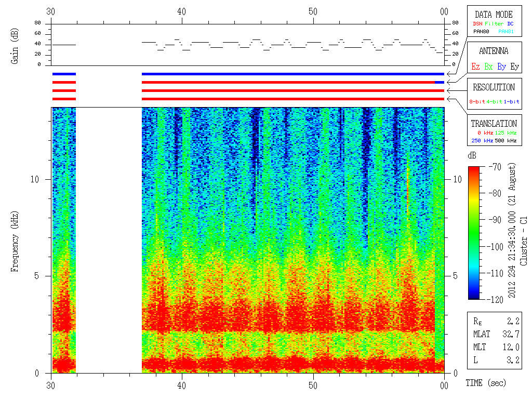Click the 40 label on bottom time axis
Image resolution: width=532 pixels, height=399 pixels.
182,386
